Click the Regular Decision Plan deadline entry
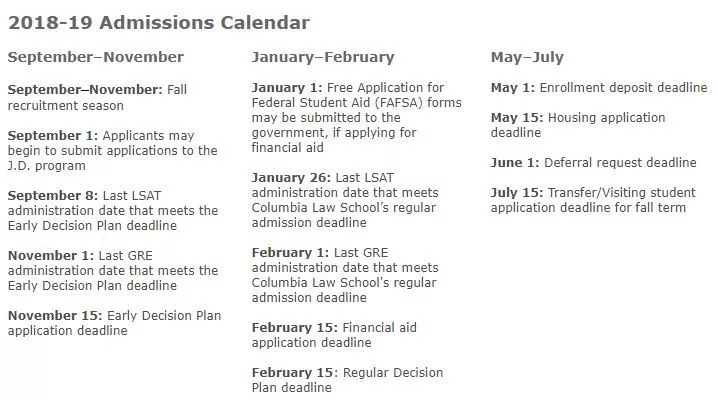 click(x=347, y=380)
